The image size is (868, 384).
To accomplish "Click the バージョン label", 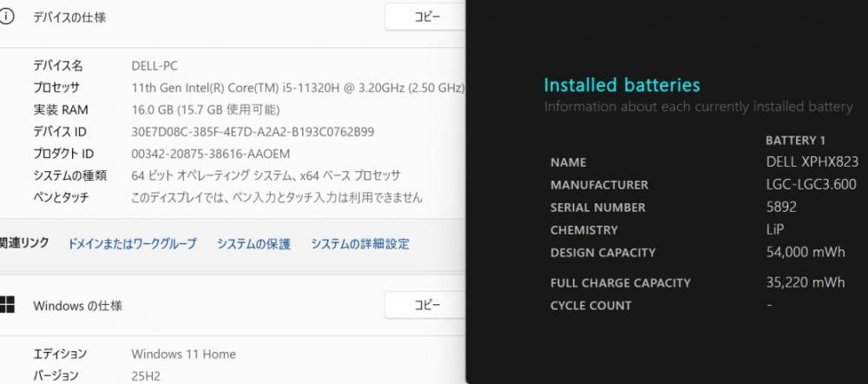I will [56, 375].
